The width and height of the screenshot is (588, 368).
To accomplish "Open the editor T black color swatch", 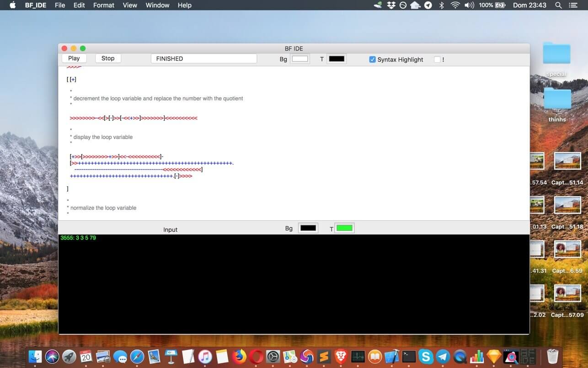I will pos(337,59).
